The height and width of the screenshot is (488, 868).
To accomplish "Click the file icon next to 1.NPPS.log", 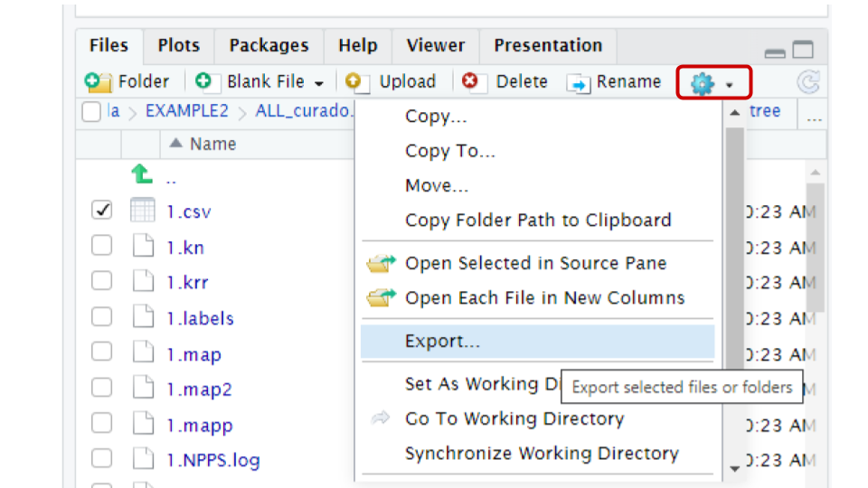I will click(144, 459).
